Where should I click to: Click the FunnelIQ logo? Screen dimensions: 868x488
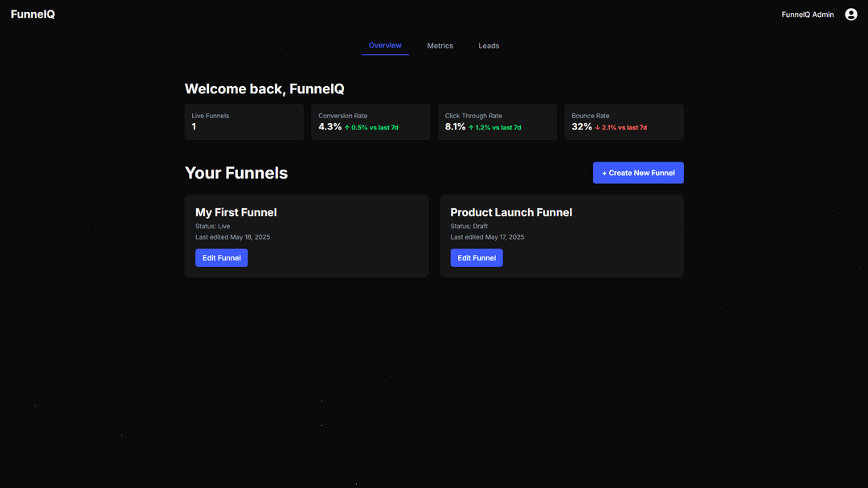coord(32,14)
